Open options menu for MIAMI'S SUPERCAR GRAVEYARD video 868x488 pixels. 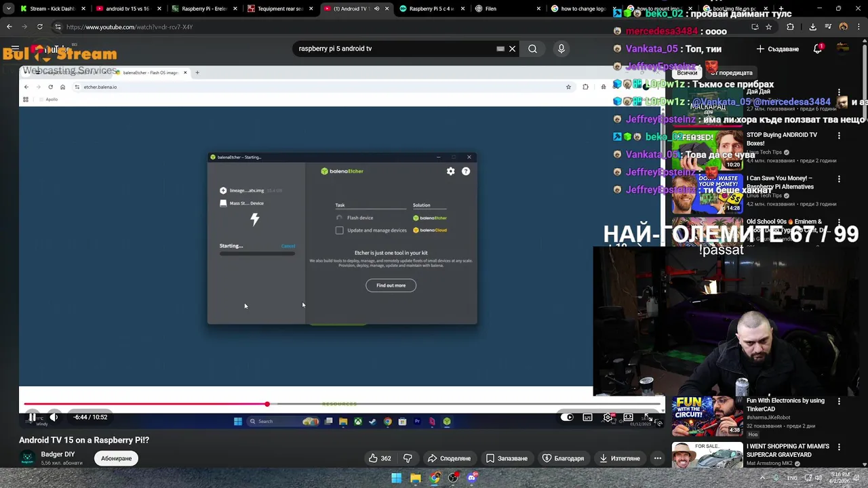(x=839, y=447)
